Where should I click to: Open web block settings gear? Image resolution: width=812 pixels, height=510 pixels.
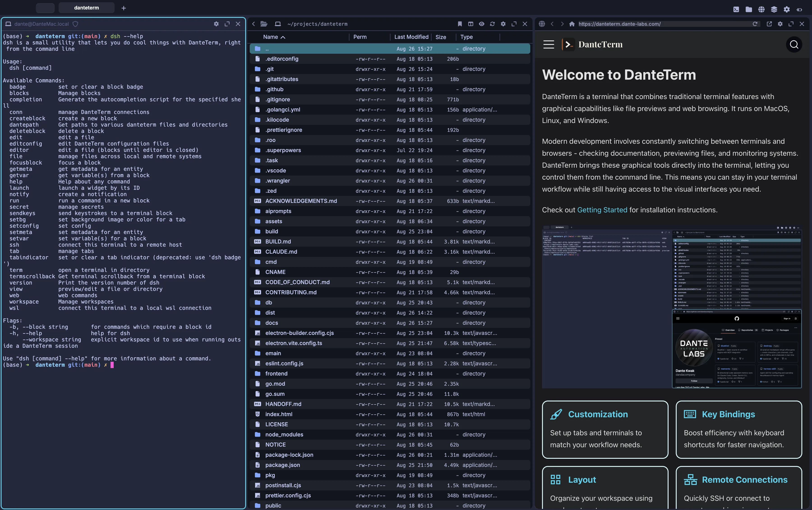pyautogui.click(x=780, y=24)
